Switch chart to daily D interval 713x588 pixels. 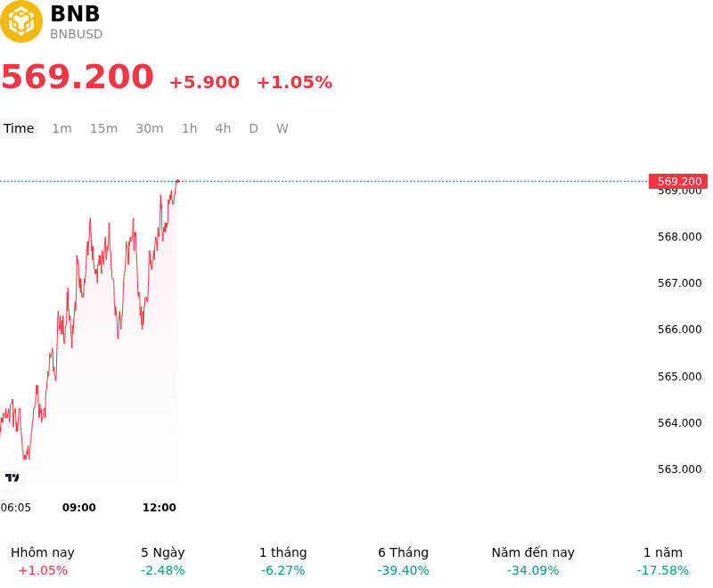254,128
